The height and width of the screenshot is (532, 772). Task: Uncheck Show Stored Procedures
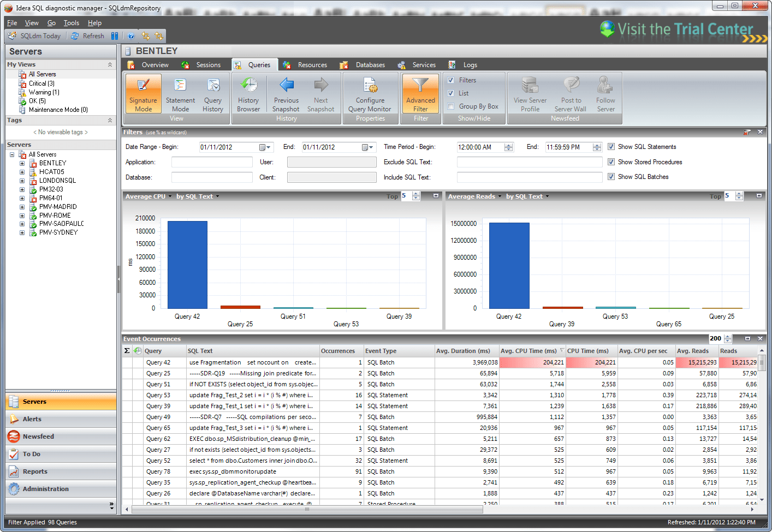tap(611, 162)
